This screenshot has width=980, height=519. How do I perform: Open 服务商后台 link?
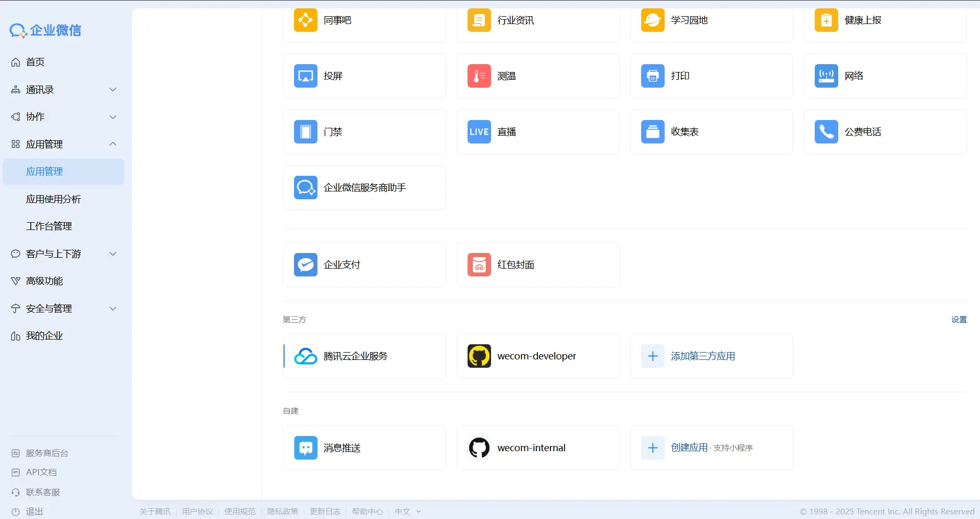tap(47, 453)
